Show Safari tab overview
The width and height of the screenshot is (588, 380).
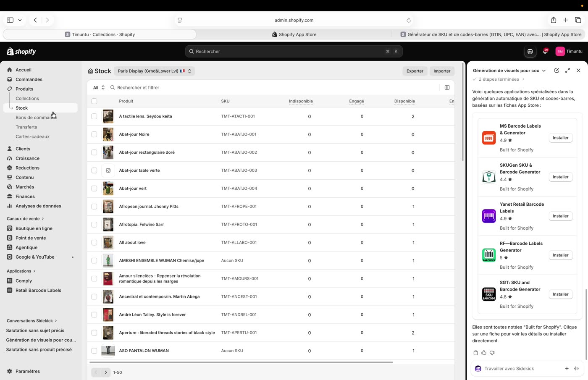coord(578,20)
